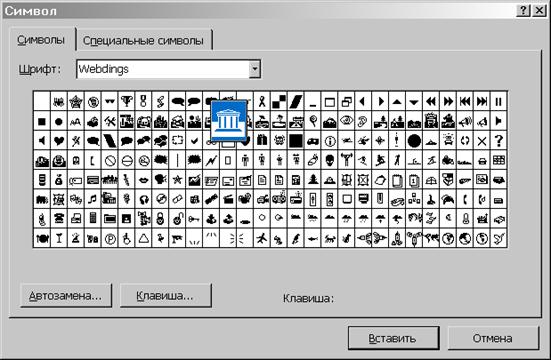Pick the gift box symbol

pos(262,141)
